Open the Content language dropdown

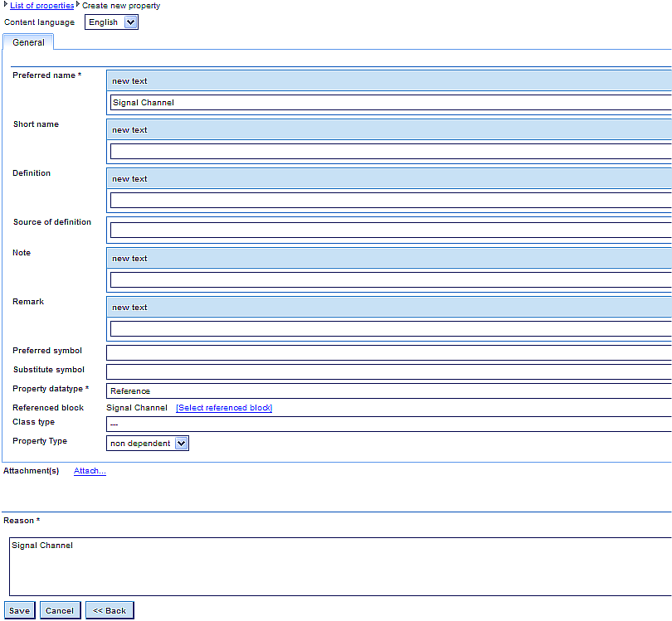pos(111,22)
